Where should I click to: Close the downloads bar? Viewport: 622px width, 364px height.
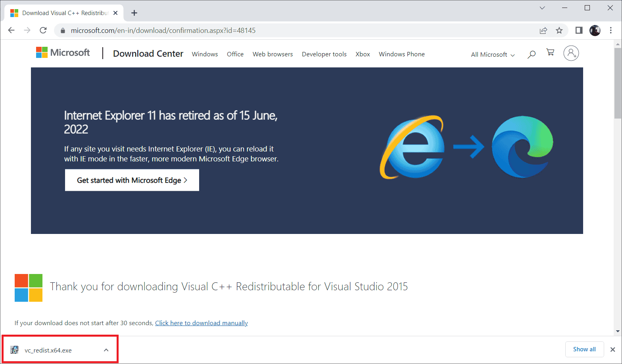pyautogui.click(x=612, y=349)
